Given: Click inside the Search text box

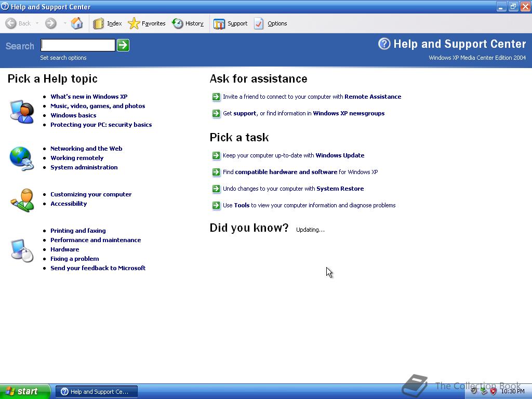Looking at the screenshot, I should (x=78, y=45).
